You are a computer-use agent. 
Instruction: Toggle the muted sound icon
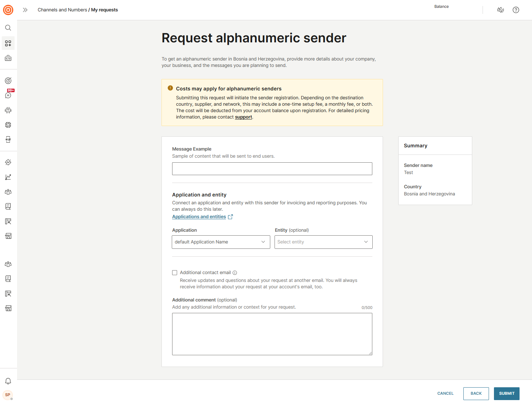point(500,10)
